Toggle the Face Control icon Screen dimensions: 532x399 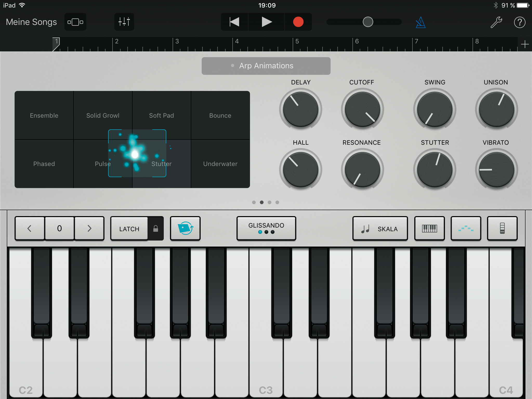coord(185,228)
